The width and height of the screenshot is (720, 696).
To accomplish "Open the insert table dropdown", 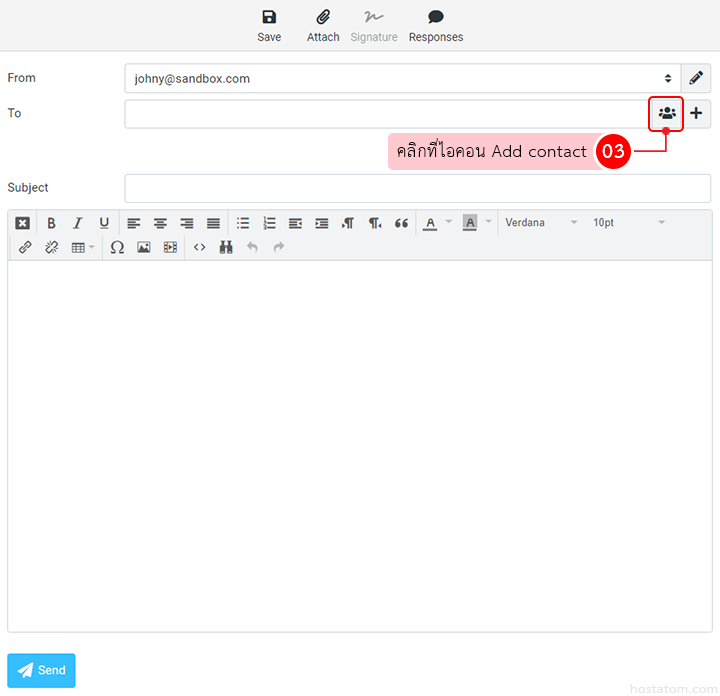I will [83, 247].
